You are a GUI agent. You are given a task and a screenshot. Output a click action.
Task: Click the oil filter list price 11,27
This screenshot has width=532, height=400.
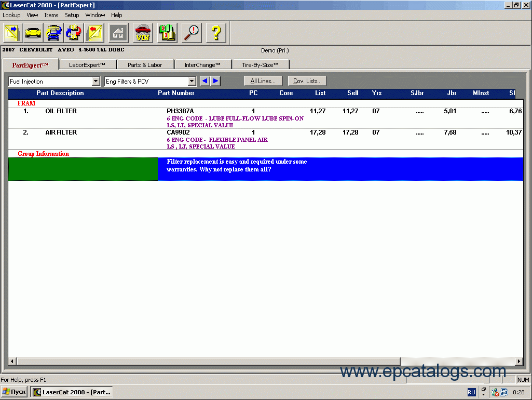(318, 111)
